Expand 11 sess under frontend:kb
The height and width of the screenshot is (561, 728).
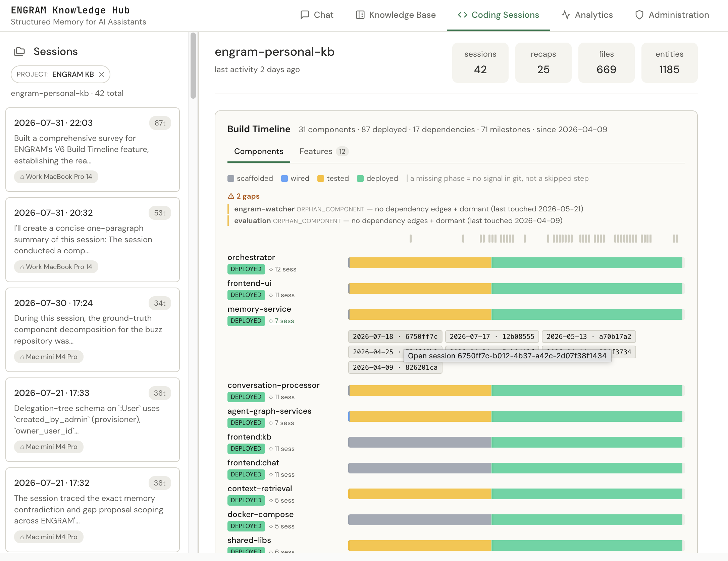pyautogui.click(x=282, y=449)
